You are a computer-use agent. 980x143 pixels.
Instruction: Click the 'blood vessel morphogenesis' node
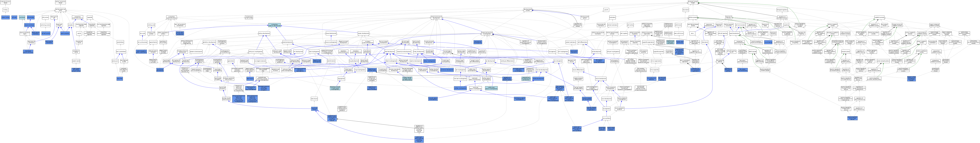348,70
